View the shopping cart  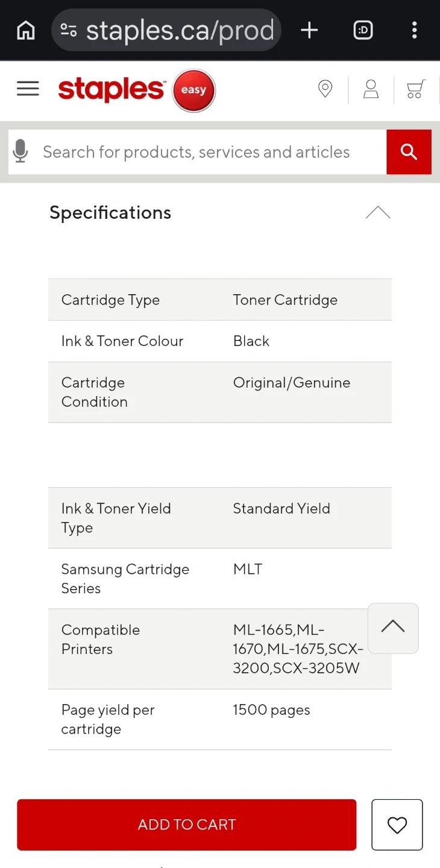pos(415,89)
